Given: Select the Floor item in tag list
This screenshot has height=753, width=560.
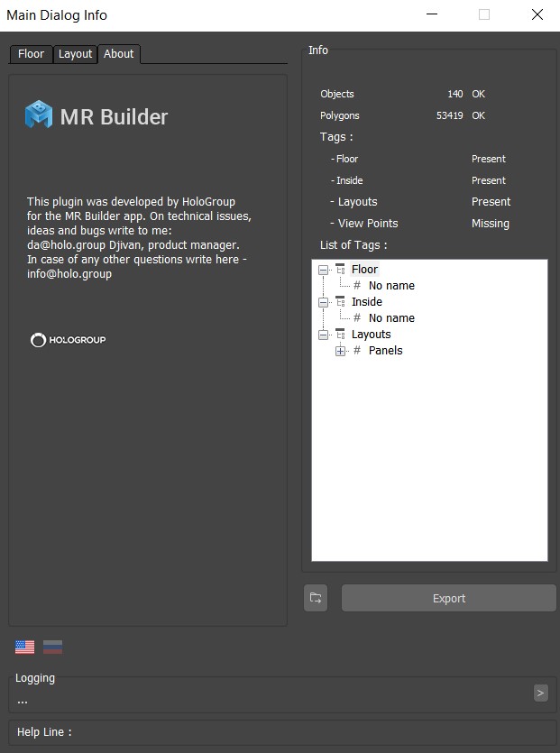Looking at the screenshot, I should pos(364,270).
